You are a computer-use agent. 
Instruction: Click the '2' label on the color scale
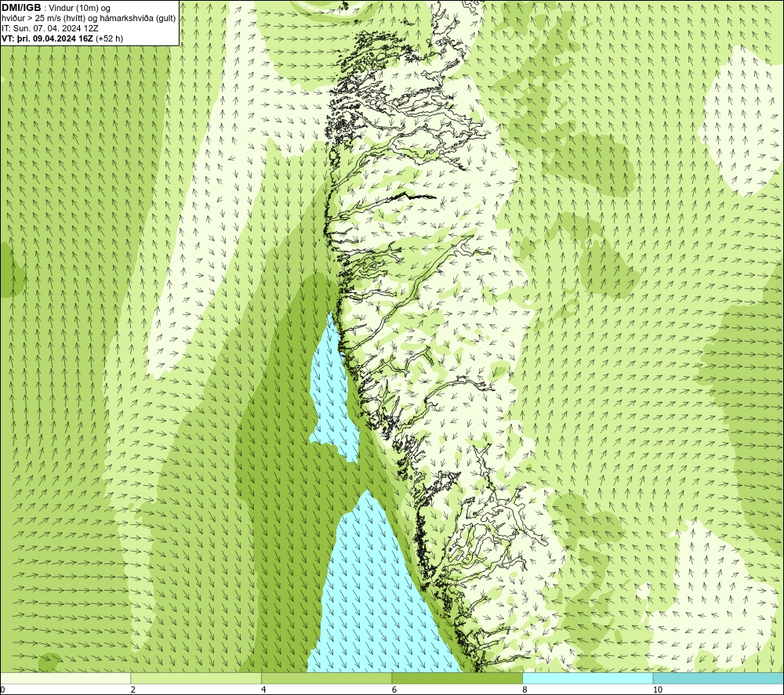133,690
